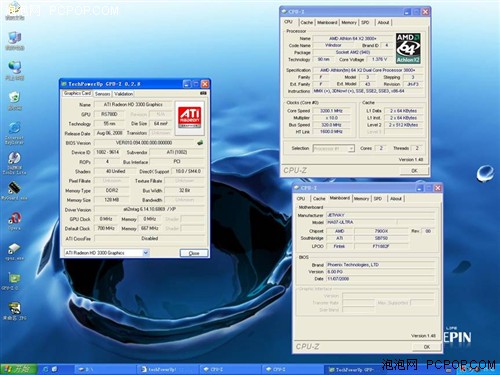Click the Device ID value 1002 - 9614
The height and width of the screenshot is (375, 500).
(x=107, y=152)
